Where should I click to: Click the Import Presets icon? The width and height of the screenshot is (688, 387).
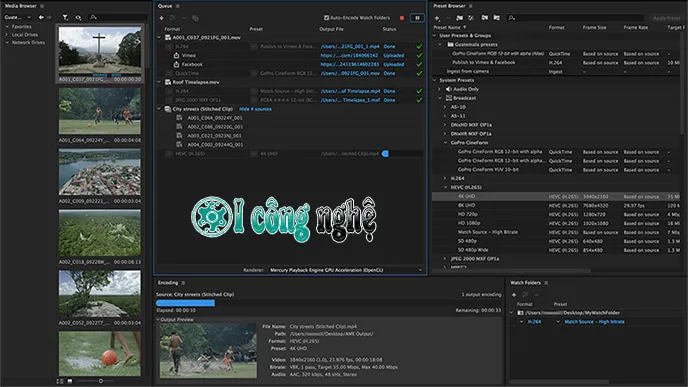click(x=484, y=18)
